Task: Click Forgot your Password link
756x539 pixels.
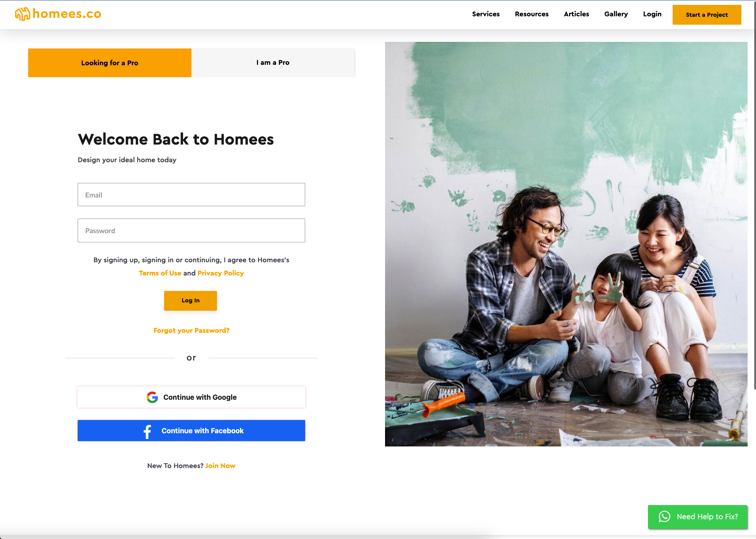Action: [191, 331]
